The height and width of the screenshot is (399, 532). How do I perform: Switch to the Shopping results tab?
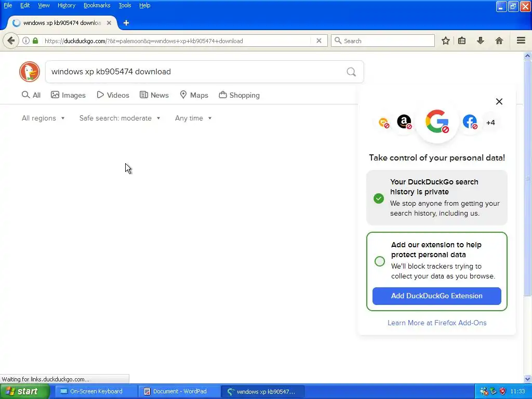[240, 95]
